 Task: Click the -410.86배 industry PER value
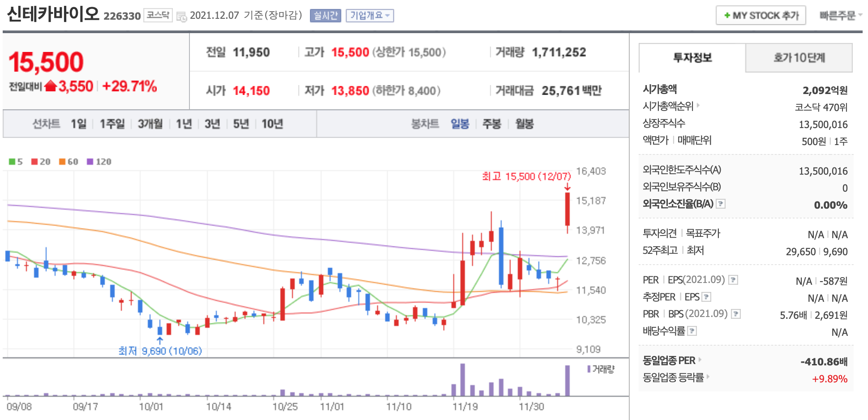(x=824, y=362)
